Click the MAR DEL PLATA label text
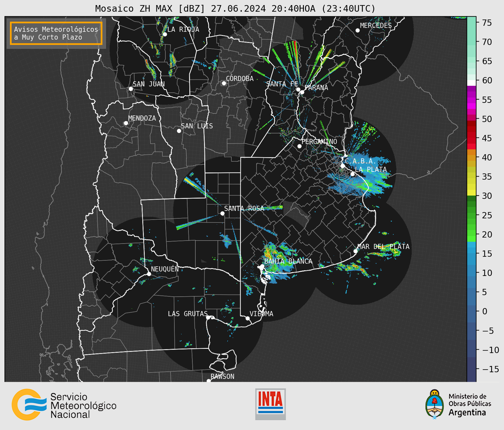Image resolution: width=504 pixels, height=430 pixels. point(383,246)
